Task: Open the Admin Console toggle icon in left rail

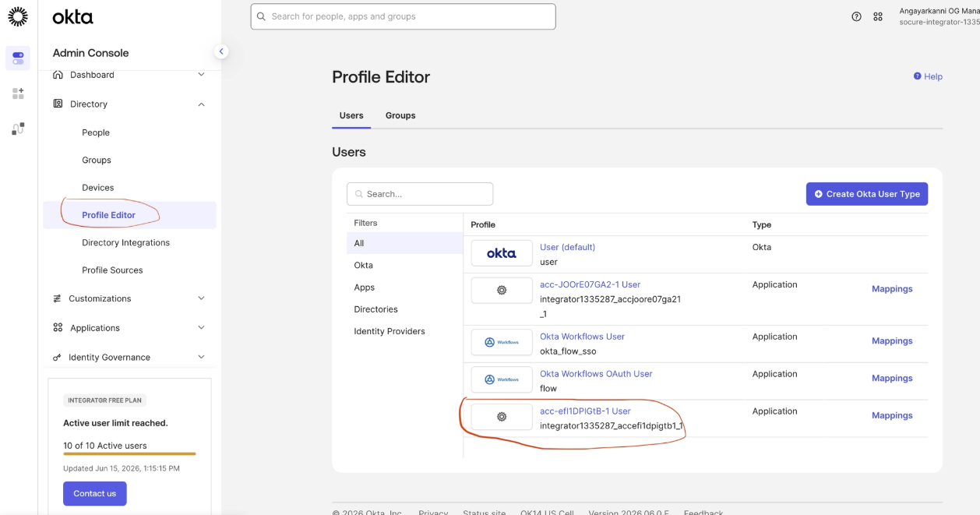Action: click(x=18, y=58)
